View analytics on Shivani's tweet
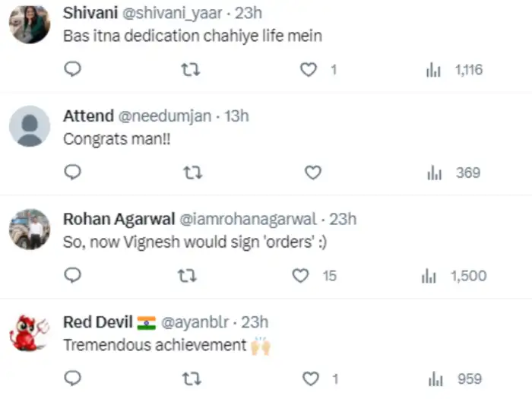This screenshot has height=399, width=532. pos(434,70)
